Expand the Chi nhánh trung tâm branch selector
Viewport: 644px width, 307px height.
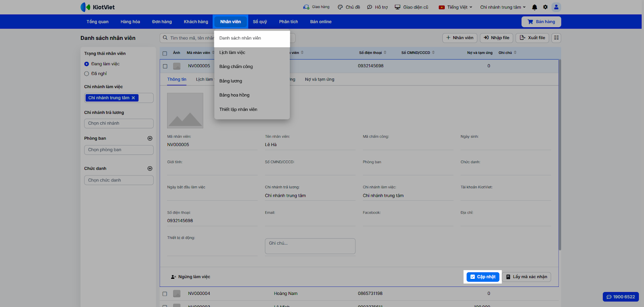[503, 7]
